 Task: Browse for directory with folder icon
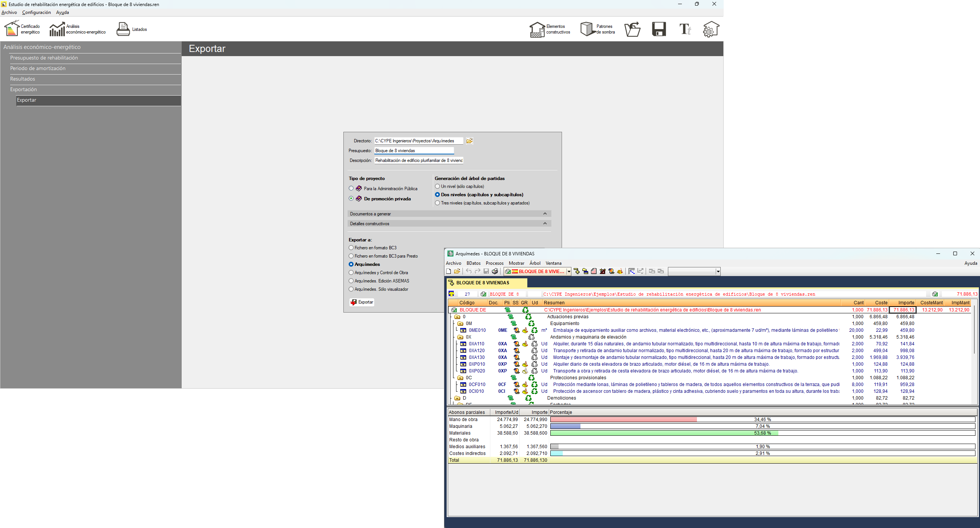point(469,141)
